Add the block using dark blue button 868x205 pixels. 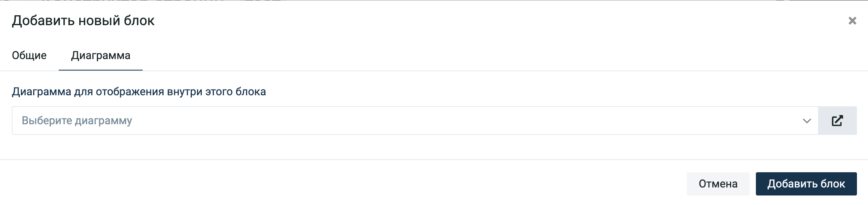[806, 184]
